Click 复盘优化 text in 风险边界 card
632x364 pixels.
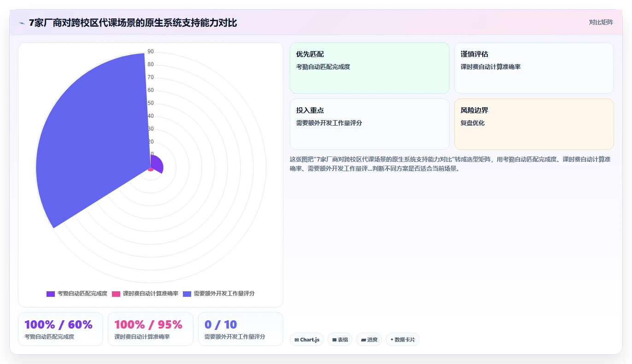pos(473,123)
